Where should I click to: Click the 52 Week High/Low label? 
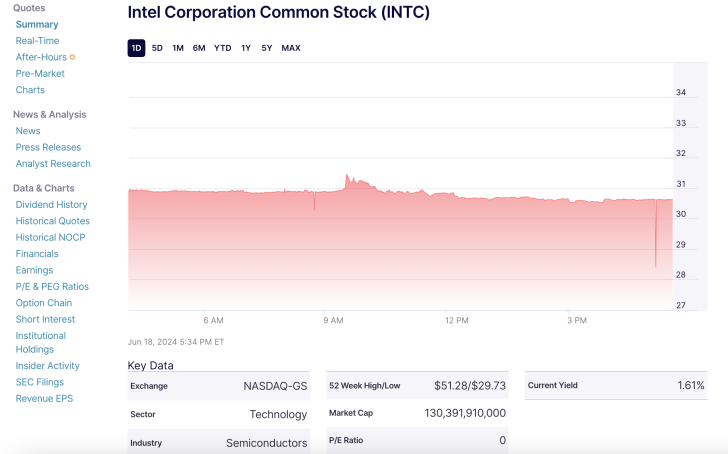[x=364, y=386]
